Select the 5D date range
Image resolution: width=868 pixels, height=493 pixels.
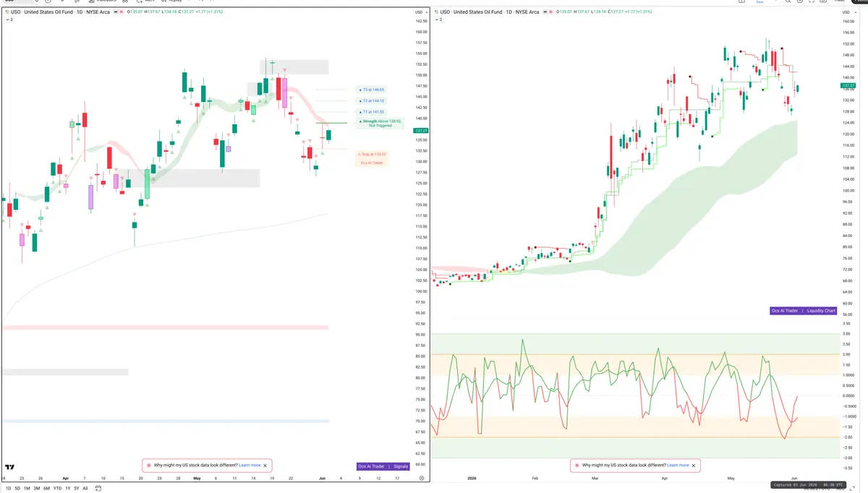pos(17,489)
